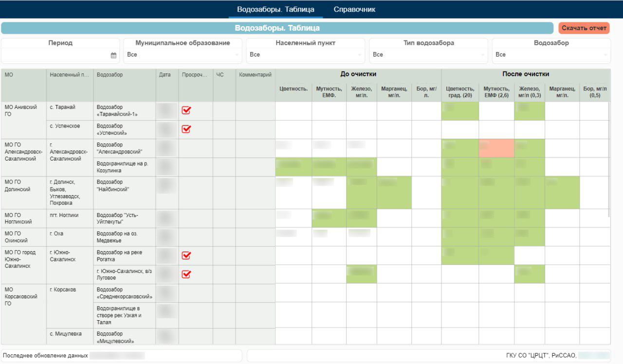The height and width of the screenshot is (364, 623).
Task: Click the Водозабор «Мицулевский» cell
Action: (x=125, y=337)
